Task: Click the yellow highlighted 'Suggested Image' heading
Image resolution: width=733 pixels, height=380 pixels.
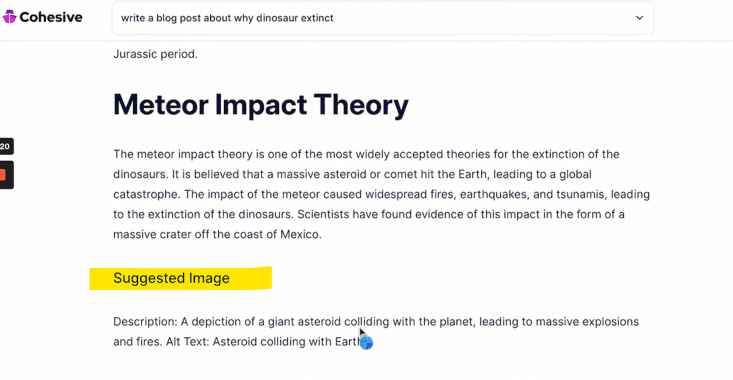Action: pyautogui.click(x=171, y=278)
